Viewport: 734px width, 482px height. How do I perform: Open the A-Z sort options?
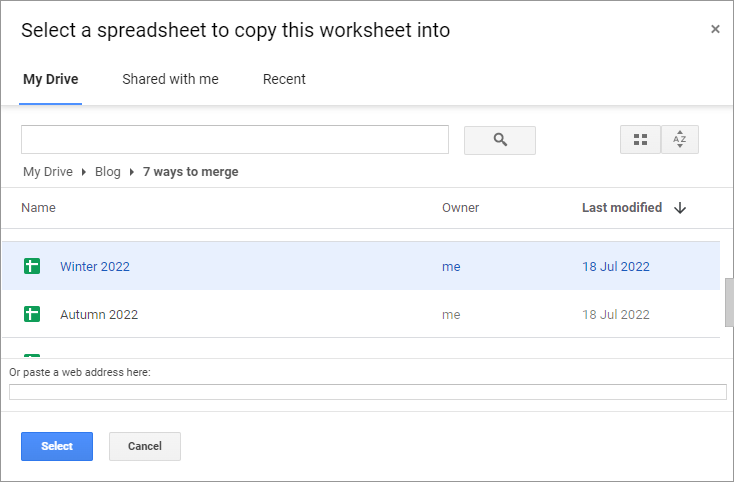pyautogui.click(x=680, y=140)
